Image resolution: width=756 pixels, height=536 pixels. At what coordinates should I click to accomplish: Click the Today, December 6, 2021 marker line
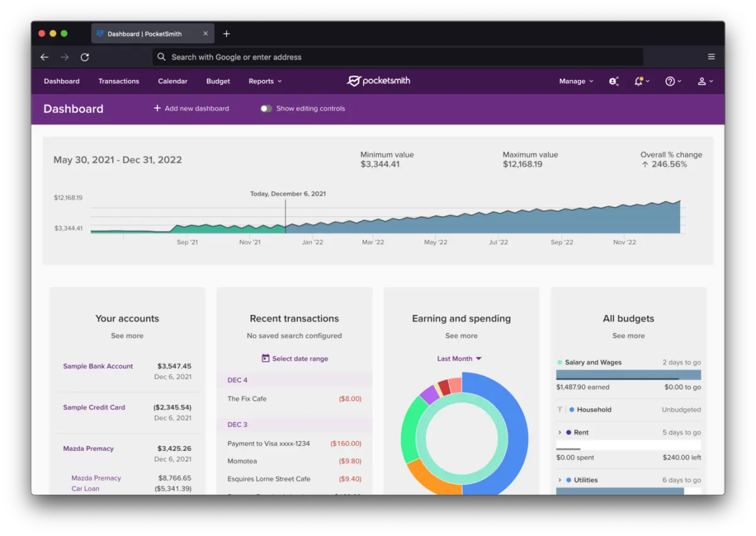(285, 217)
